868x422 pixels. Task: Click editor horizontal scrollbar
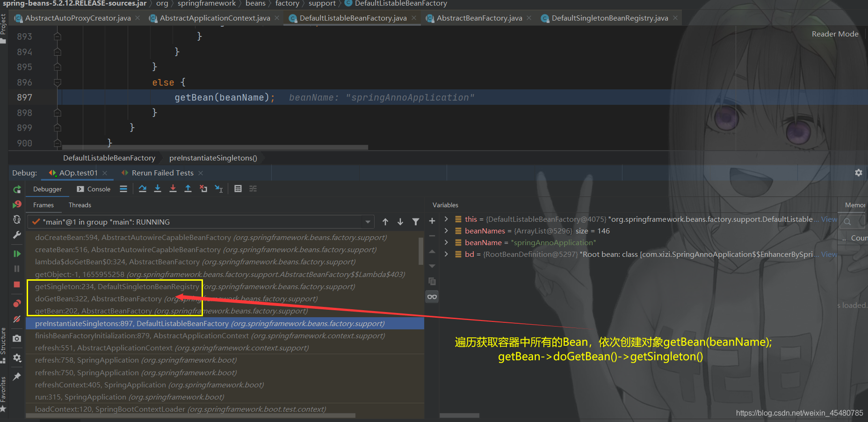click(215, 147)
